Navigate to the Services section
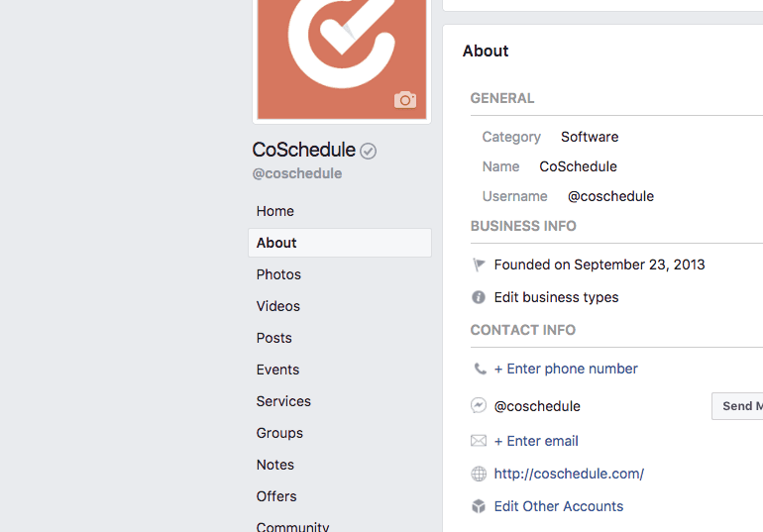This screenshot has height=532, width=763. pyautogui.click(x=283, y=401)
